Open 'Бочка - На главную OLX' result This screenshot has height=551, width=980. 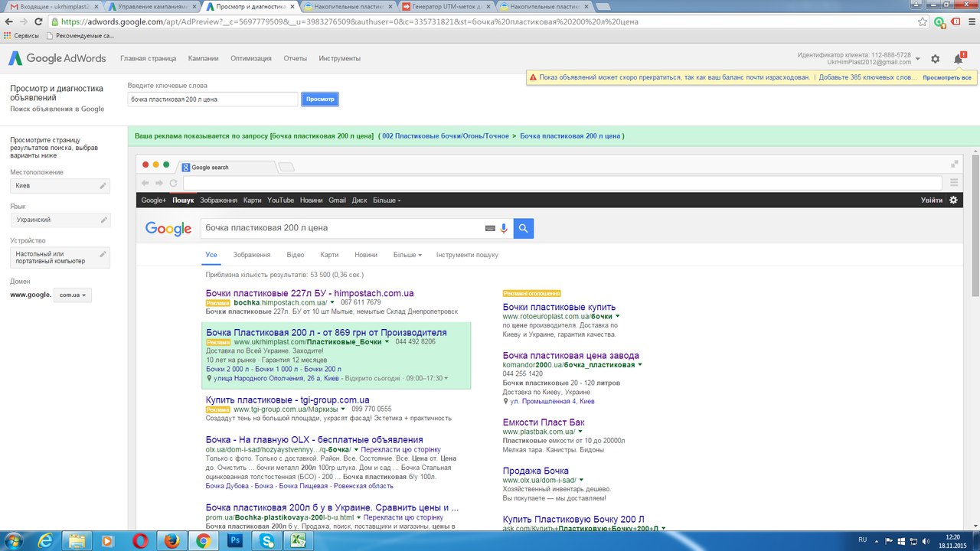(x=314, y=439)
